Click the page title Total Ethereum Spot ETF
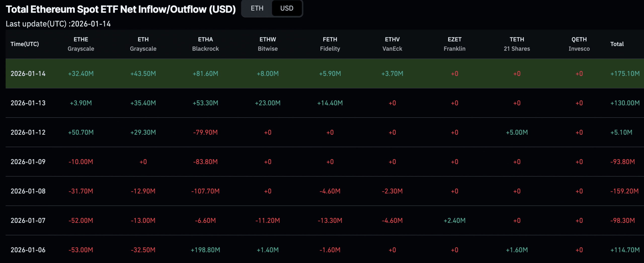This screenshot has height=263, width=644. click(122, 9)
